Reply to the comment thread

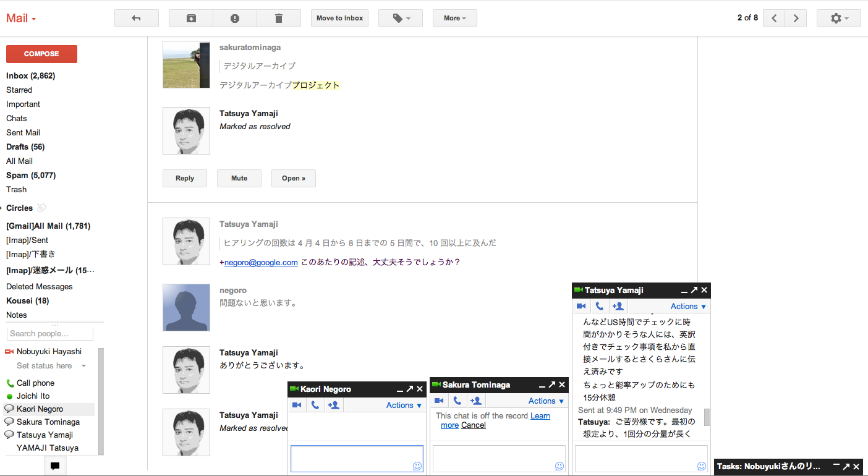point(185,178)
